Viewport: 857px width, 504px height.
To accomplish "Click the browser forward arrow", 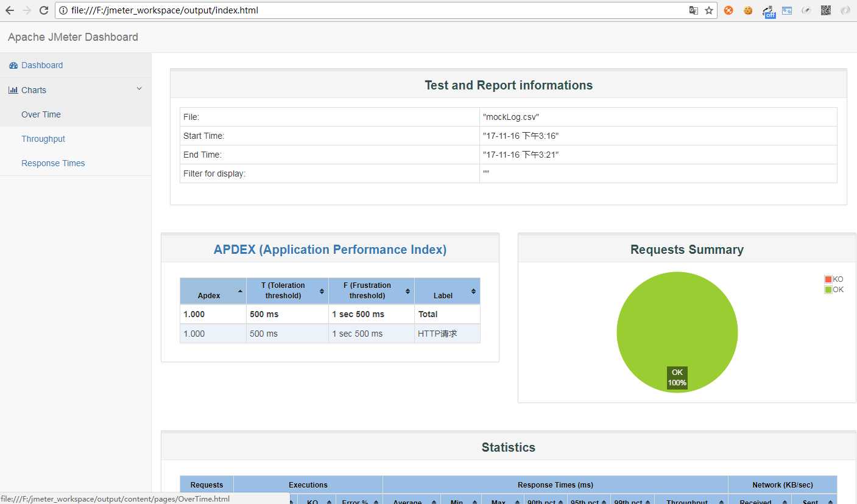I will 27,10.
